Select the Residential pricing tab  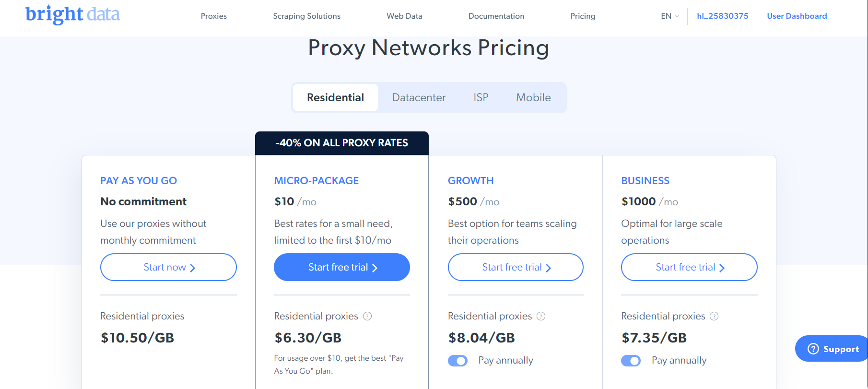pyautogui.click(x=335, y=97)
